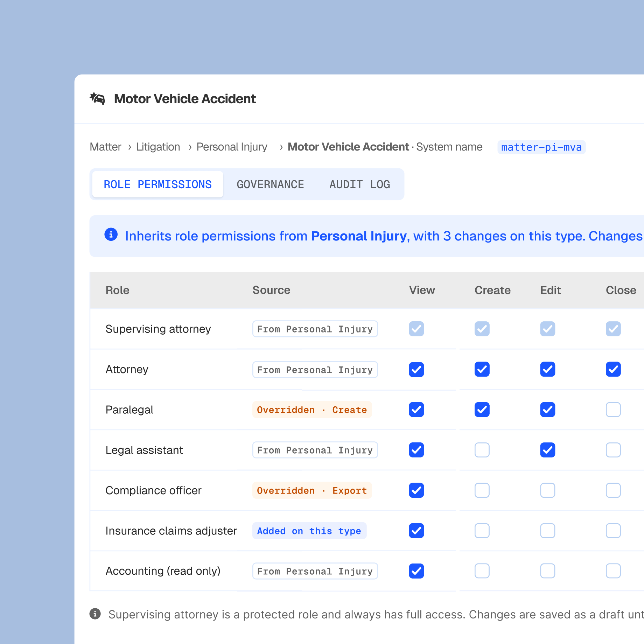The height and width of the screenshot is (644, 644).
Task: Open the Role Permissions tab
Action: tap(158, 184)
